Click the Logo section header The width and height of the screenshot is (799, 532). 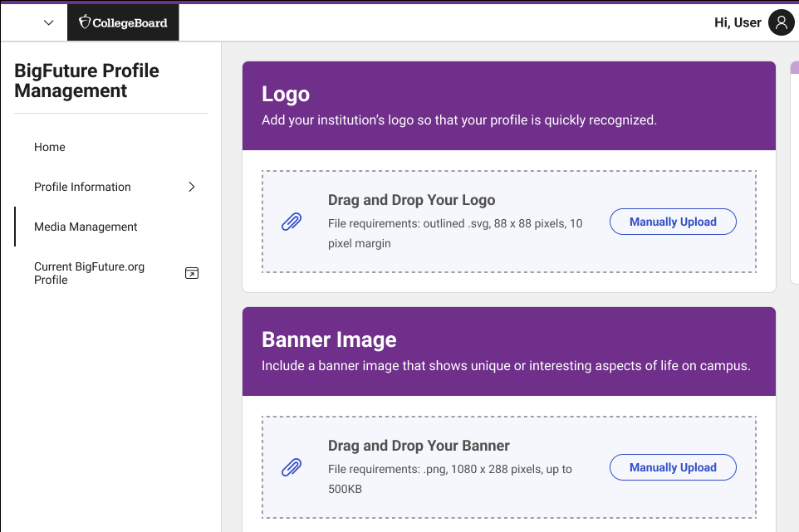[286, 94]
